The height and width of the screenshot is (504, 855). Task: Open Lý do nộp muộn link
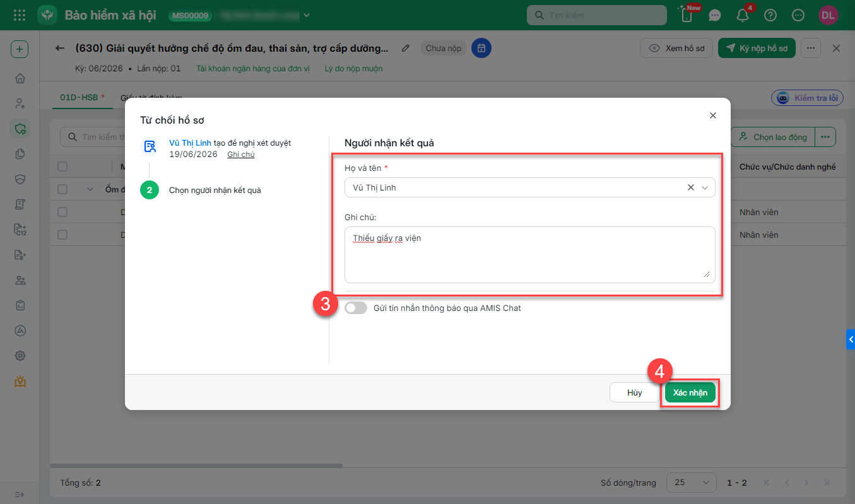pyautogui.click(x=353, y=68)
